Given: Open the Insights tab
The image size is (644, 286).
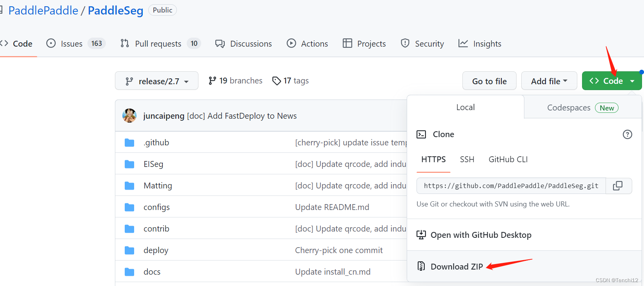Looking at the screenshot, I should [480, 43].
